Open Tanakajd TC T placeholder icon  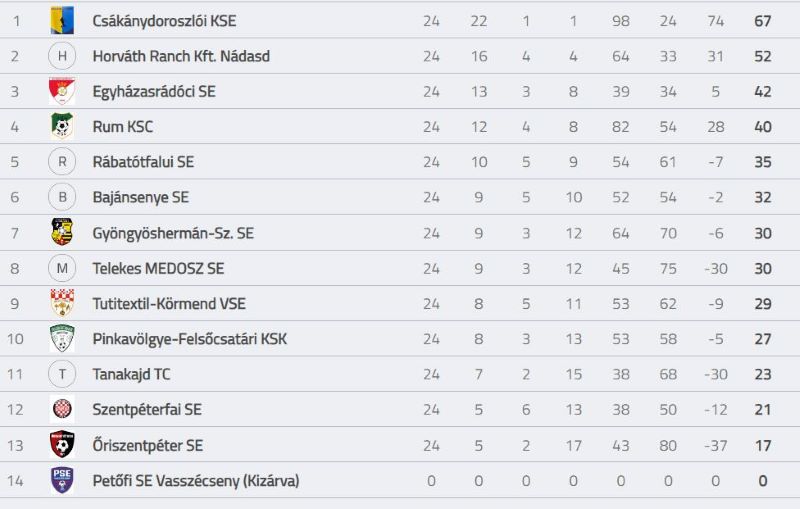pyautogui.click(x=62, y=374)
